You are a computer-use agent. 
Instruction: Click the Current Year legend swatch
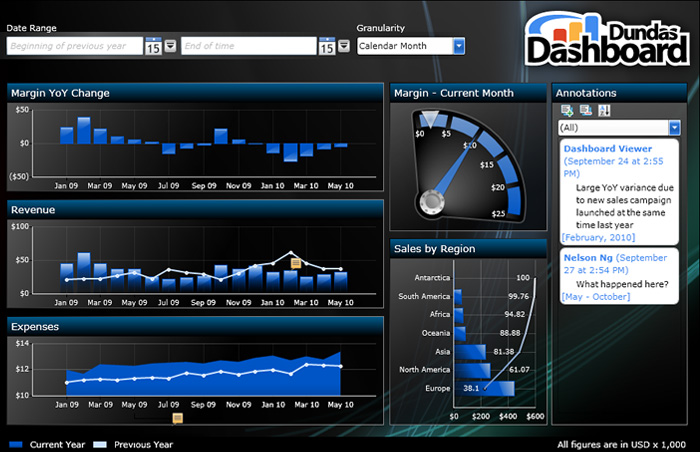[x=16, y=444]
